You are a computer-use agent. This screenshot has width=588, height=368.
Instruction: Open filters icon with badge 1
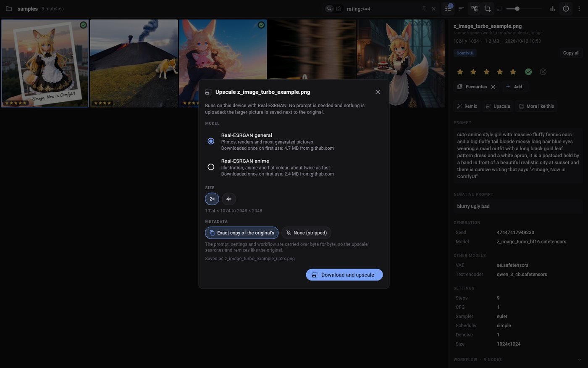(x=448, y=8)
